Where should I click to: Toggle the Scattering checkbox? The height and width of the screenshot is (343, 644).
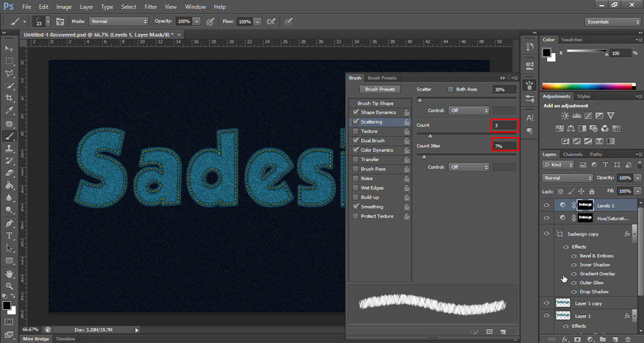pyautogui.click(x=355, y=121)
